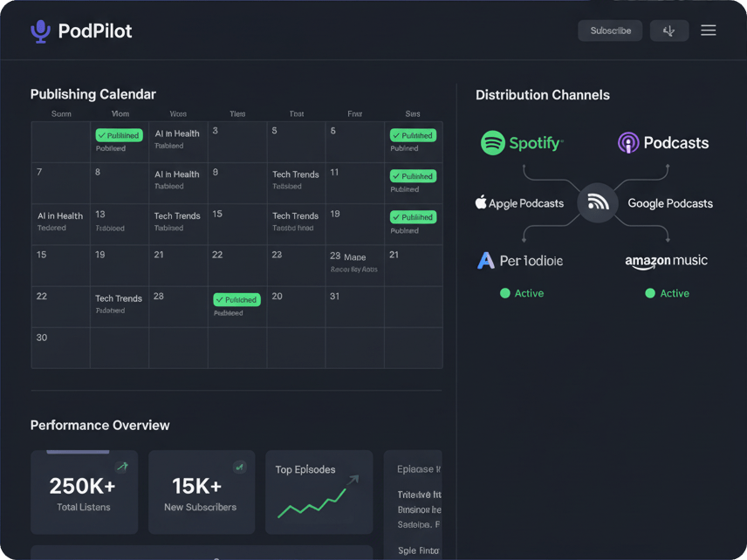Click the download arrow button in header
The width and height of the screenshot is (747, 560).
click(668, 31)
